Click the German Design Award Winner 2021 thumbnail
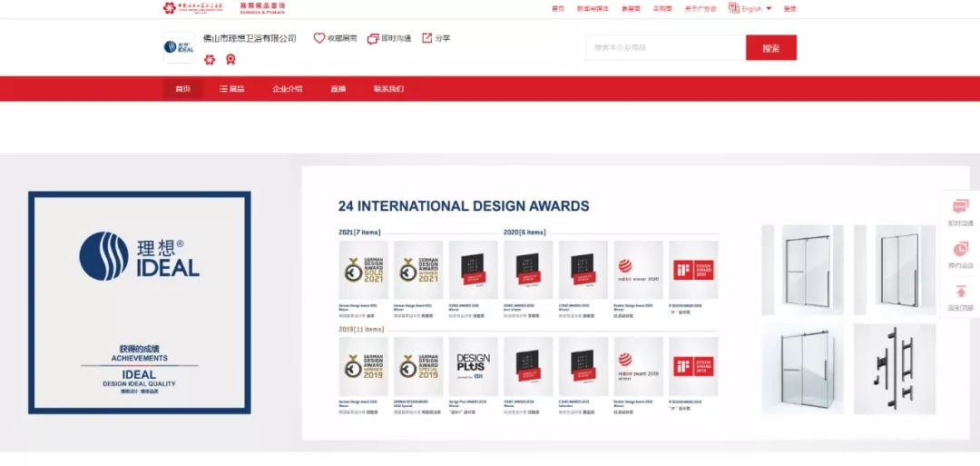The image size is (980, 466). pyautogui.click(x=418, y=270)
